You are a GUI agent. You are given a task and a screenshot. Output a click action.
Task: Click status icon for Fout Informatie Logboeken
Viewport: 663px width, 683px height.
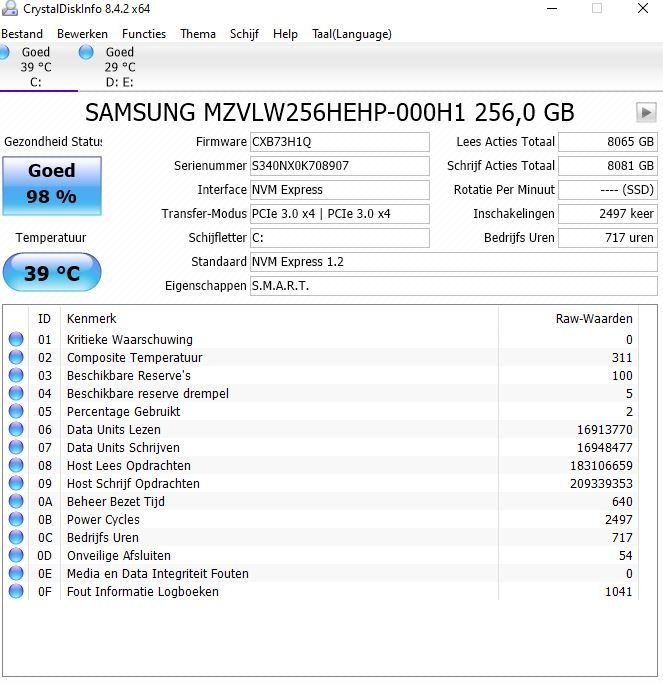(16, 591)
